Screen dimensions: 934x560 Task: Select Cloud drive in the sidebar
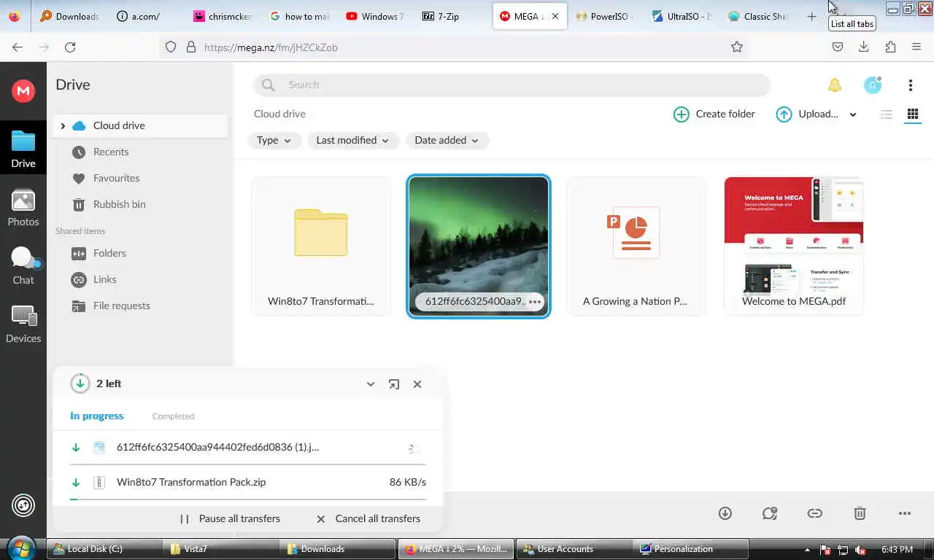click(140, 126)
